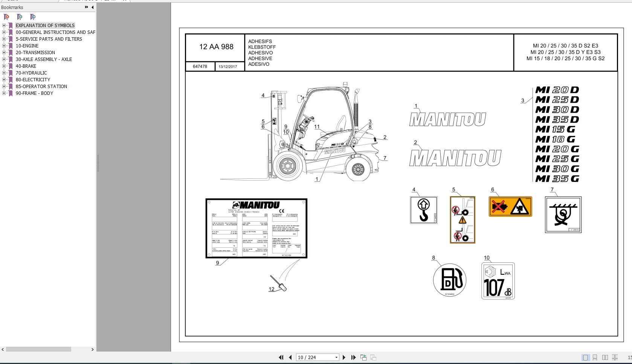Screen dimensions: 632x364
Task: Click the MI 20 / 25 / 30 / 35 D S2 E3 line
Action: pyautogui.click(x=565, y=46)
